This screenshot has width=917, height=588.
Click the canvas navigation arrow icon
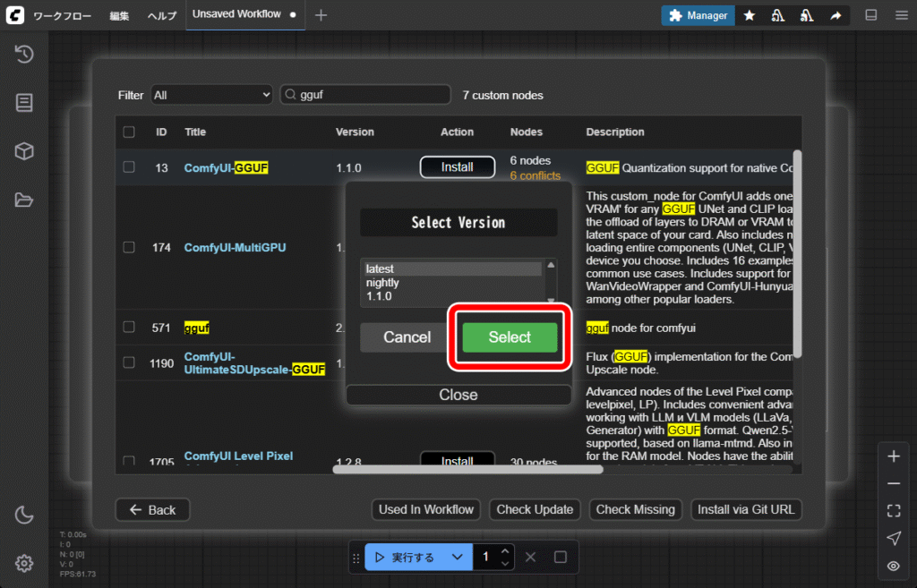tap(894, 538)
